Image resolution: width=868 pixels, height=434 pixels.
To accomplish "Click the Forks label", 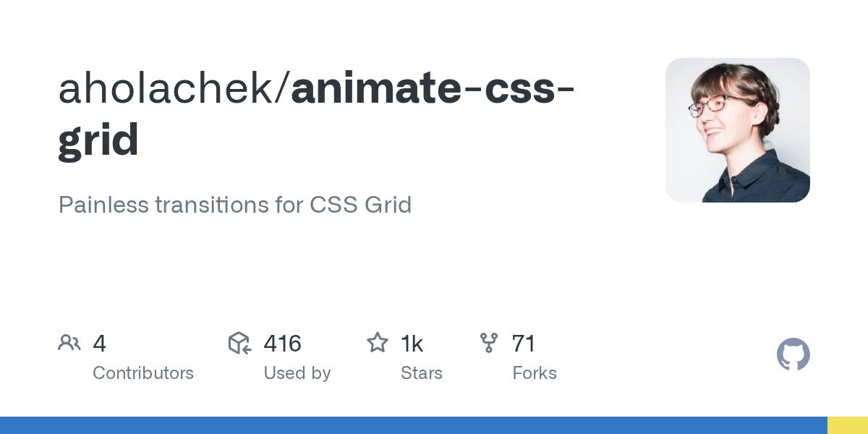I will (x=535, y=373).
